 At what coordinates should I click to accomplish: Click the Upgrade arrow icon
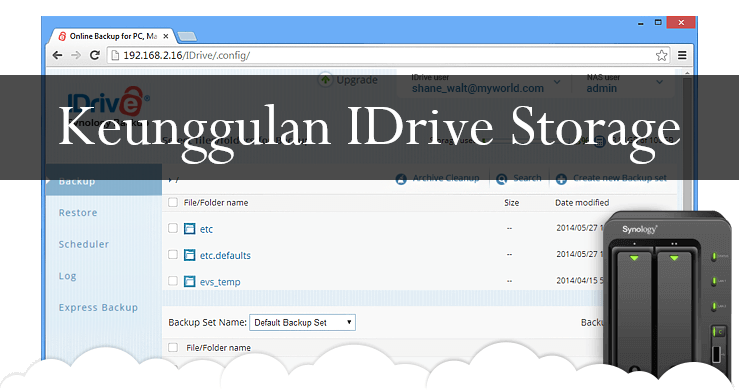coord(325,80)
